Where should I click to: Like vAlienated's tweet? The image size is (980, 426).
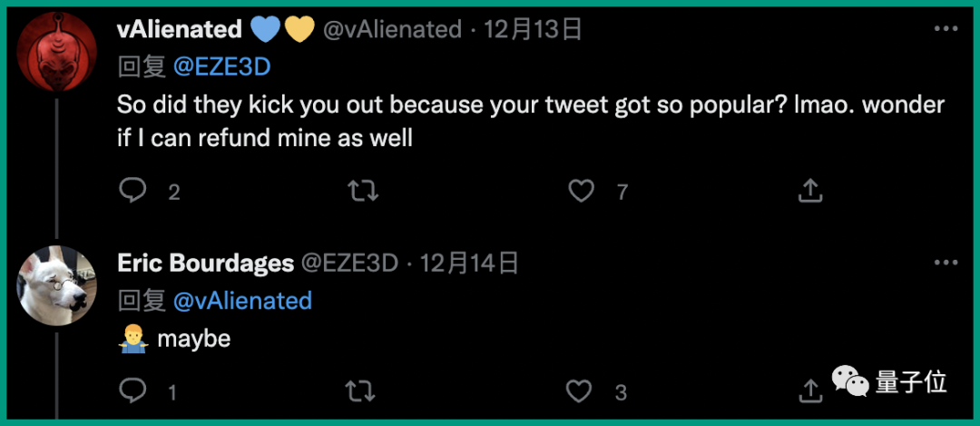pos(581,191)
